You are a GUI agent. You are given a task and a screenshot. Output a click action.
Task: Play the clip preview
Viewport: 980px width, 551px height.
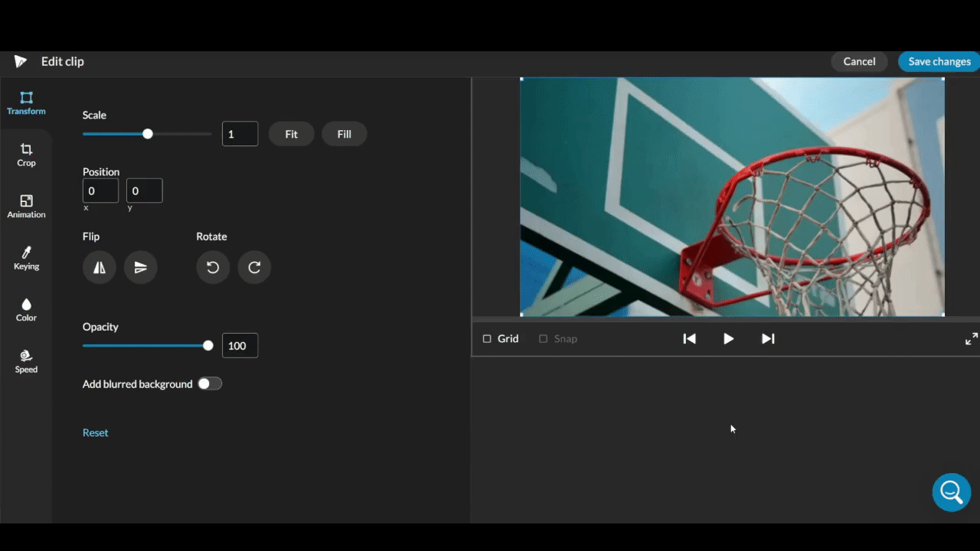(x=728, y=339)
